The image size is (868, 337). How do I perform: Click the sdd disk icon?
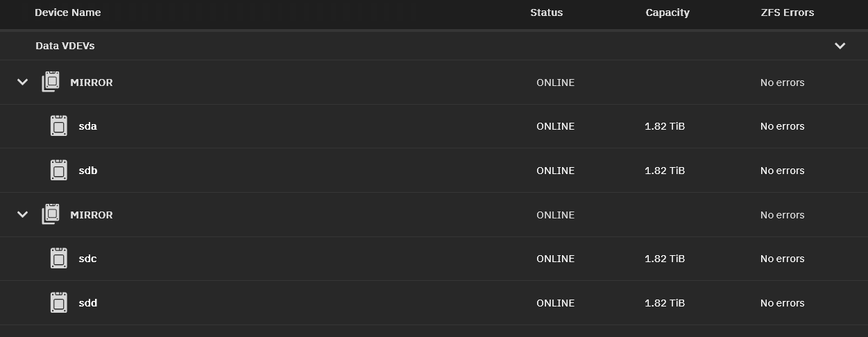pos(59,303)
